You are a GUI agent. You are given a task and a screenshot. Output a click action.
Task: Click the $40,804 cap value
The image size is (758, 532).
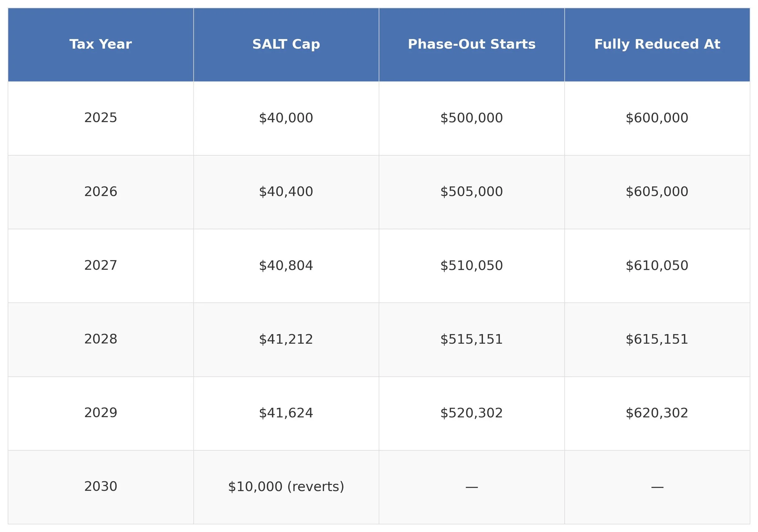click(286, 265)
